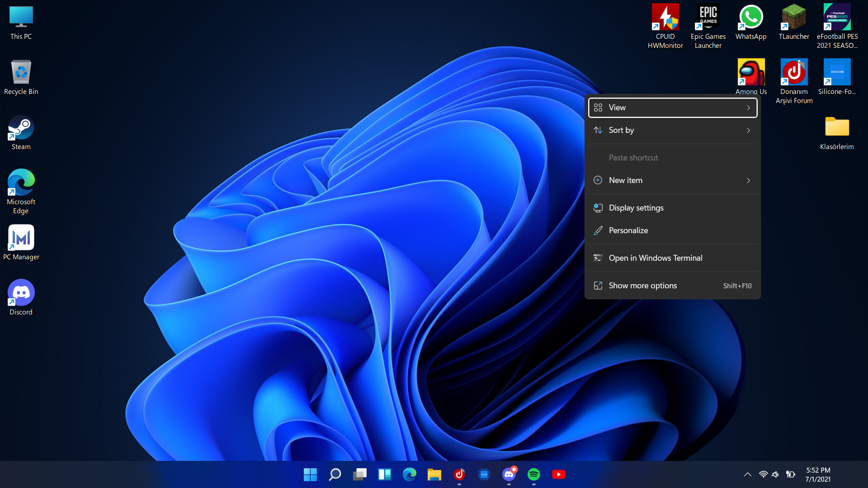Open the Start menu from taskbar
Screen dimensions: 868x488
pyautogui.click(x=310, y=474)
